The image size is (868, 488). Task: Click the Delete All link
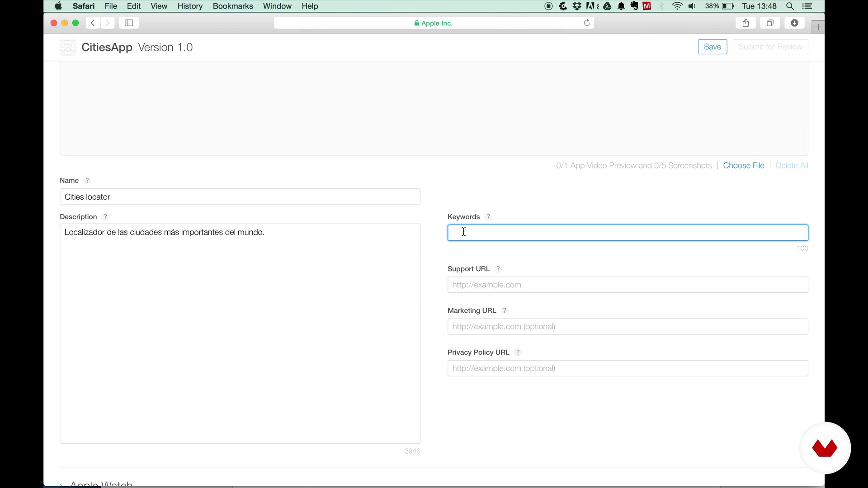tap(792, 166)
